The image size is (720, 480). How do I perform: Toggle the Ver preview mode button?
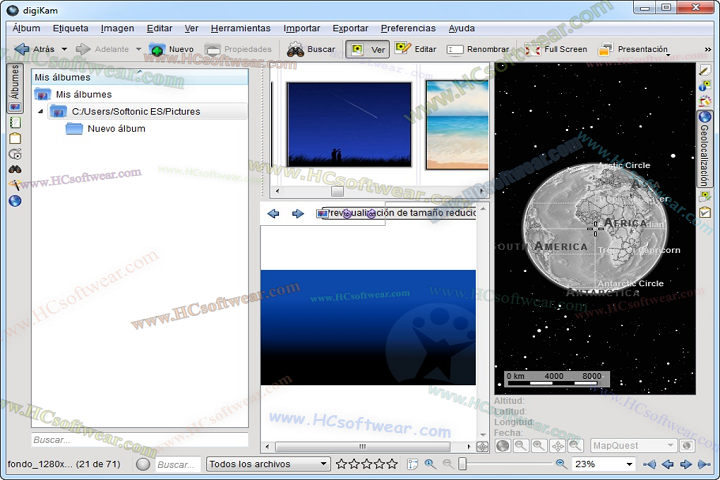click(x=367, y=49)
